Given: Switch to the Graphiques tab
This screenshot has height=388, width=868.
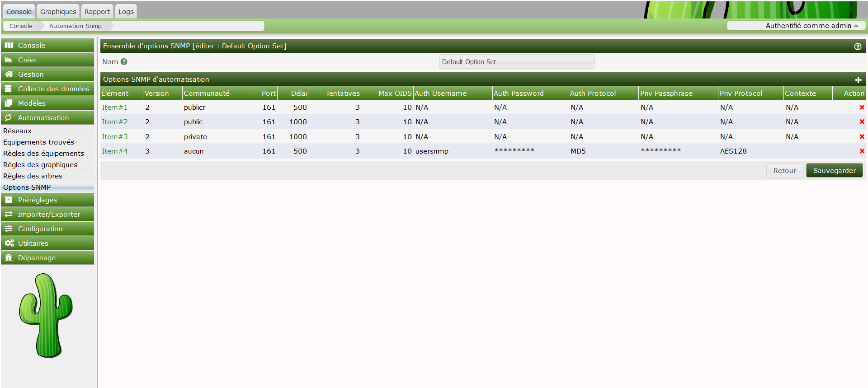Looking at the screenshot, I should [x=58, y=12].
